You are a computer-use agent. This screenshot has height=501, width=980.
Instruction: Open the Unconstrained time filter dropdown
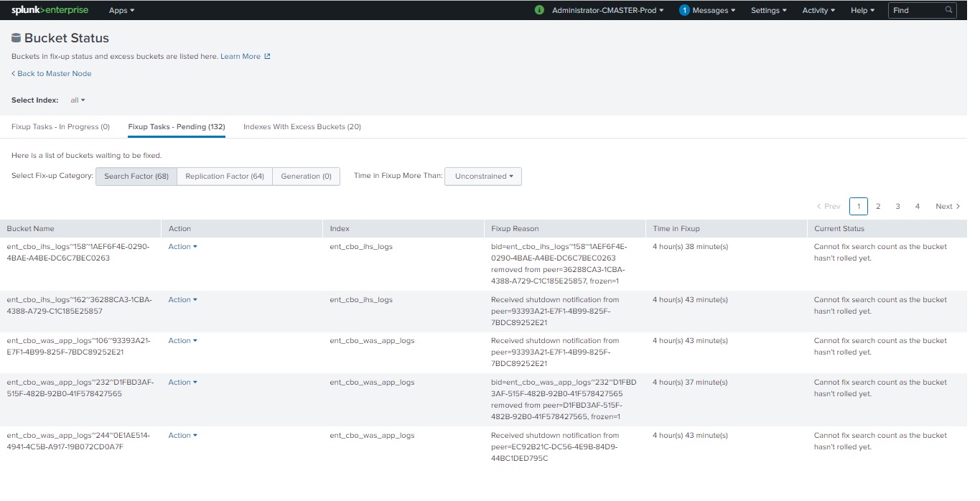click(482, 176)
